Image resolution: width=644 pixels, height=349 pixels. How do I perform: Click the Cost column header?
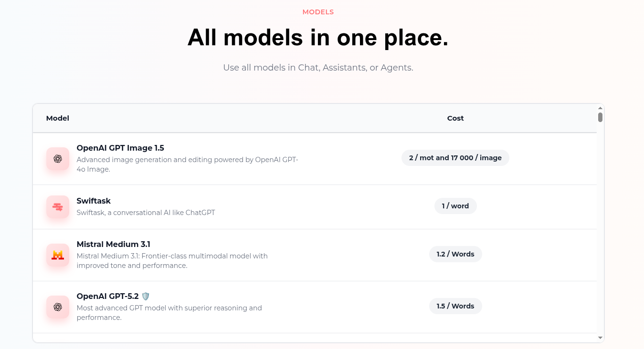point(455,118)
